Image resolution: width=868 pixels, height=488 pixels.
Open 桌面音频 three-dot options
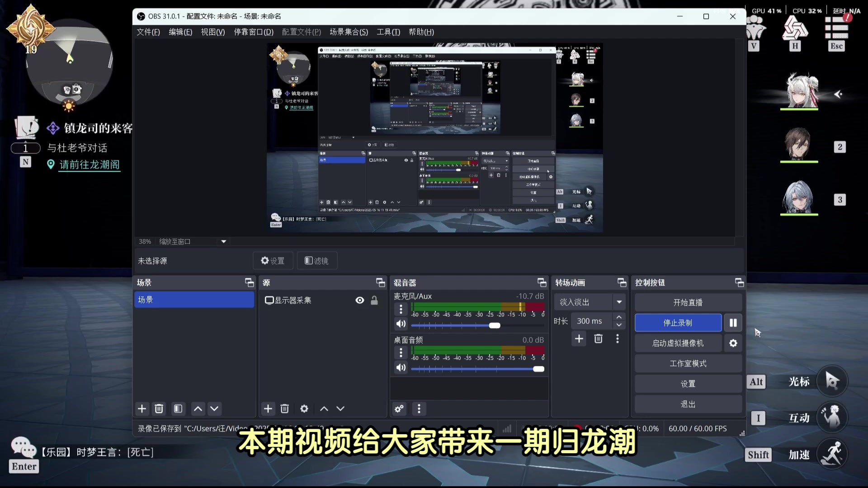click(401, 352)
